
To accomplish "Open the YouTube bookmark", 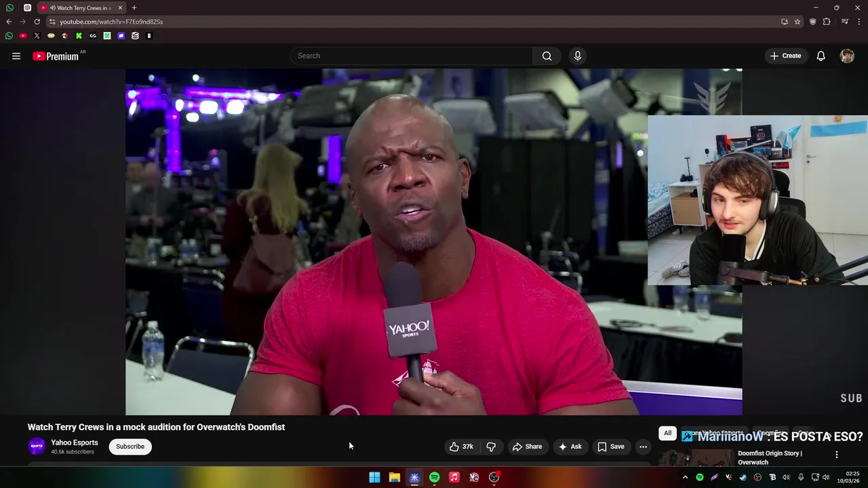I will point(23,36).
